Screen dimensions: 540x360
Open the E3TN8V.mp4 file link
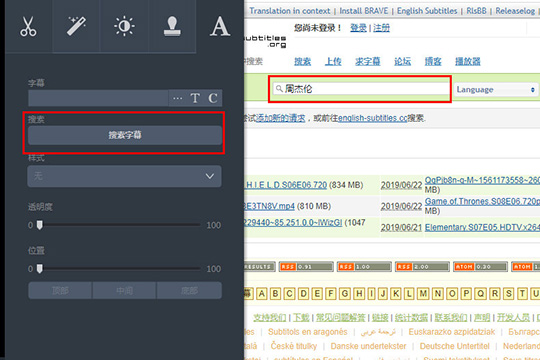point(269,206)
